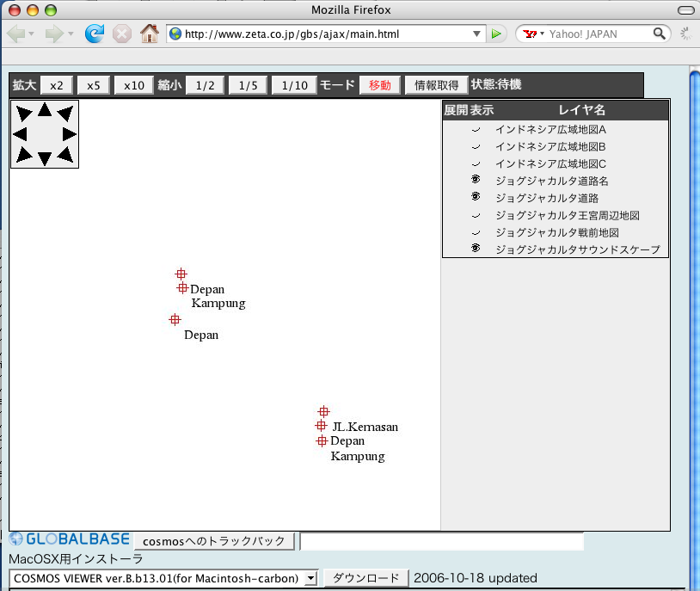Open Forward button history dropdown

[x=71, y=34]
